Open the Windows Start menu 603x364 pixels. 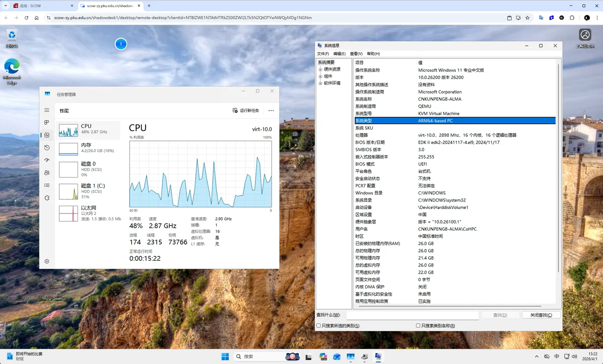[x=225, y=356]
